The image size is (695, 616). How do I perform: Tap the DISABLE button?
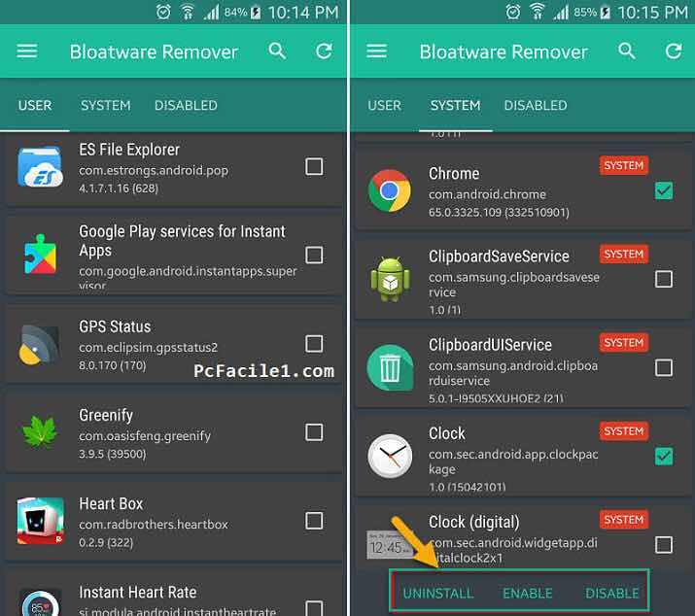click(x=611, y=594)
